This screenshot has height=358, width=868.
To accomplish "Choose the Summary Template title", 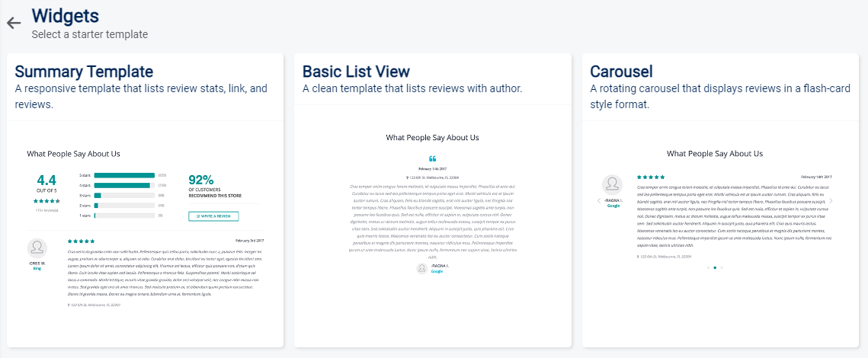I will click(x=84, y=72).
